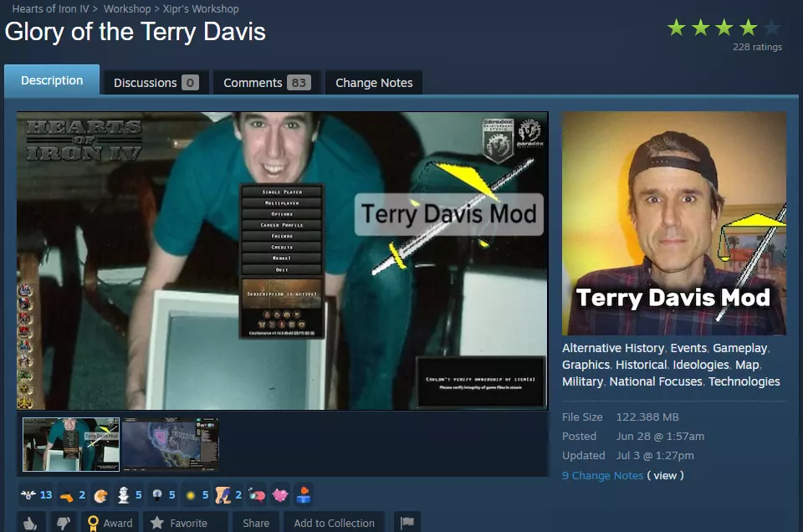Click the file size 122.388 MB value
803x532 pixels.
647,417
